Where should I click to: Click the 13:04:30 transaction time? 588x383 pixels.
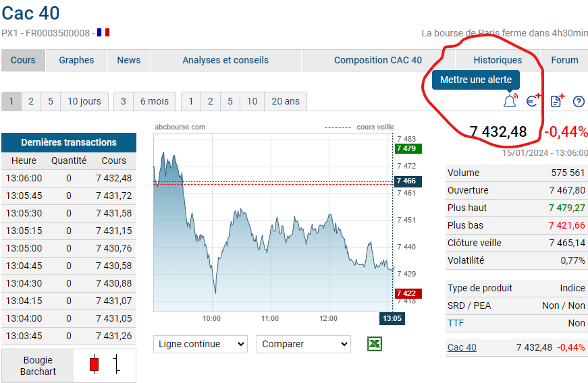(24, 283)
